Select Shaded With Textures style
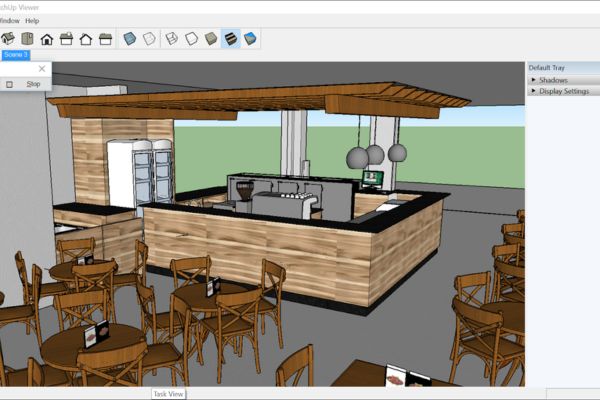 pos(231,39)
